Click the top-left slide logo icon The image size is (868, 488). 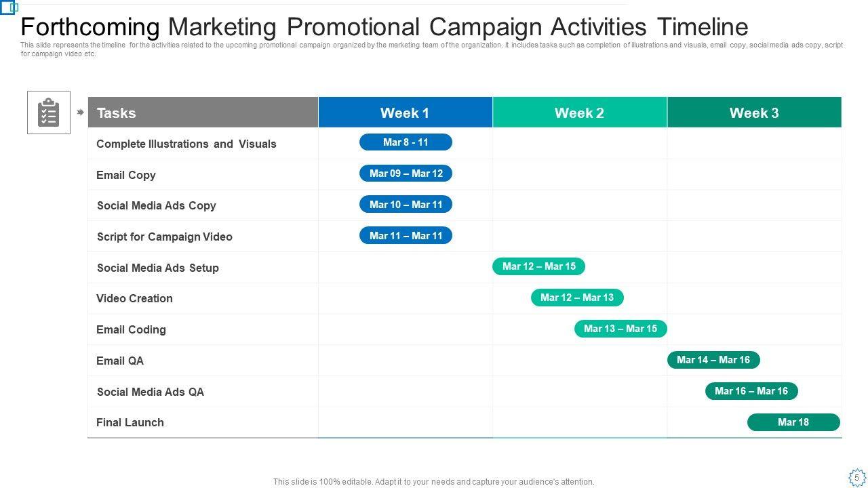click(9, 8)
